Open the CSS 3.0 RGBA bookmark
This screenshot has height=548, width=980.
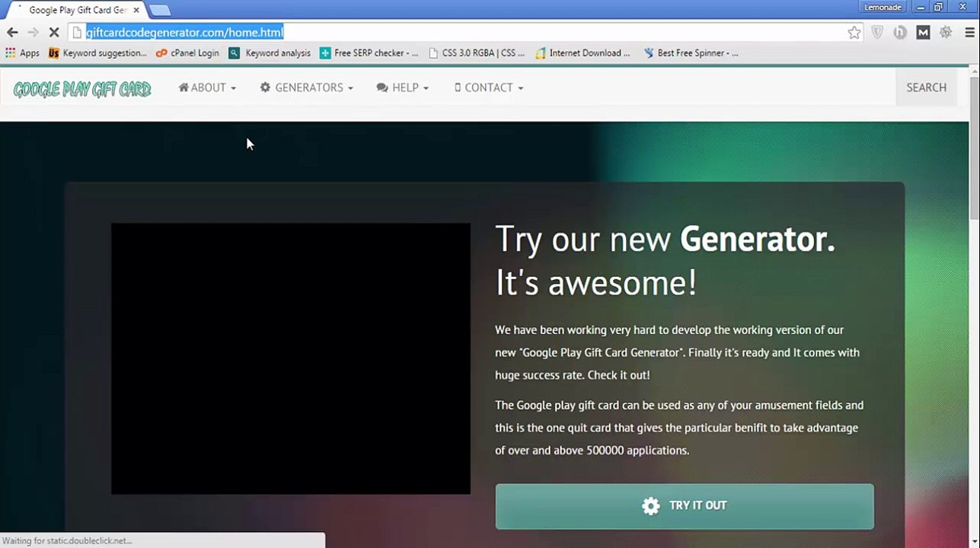coord(477,53)
